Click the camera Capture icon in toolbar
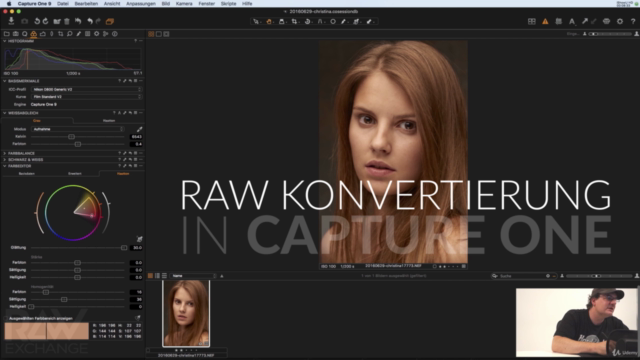Viewport: 640px width, 360px height. (24, 21)
